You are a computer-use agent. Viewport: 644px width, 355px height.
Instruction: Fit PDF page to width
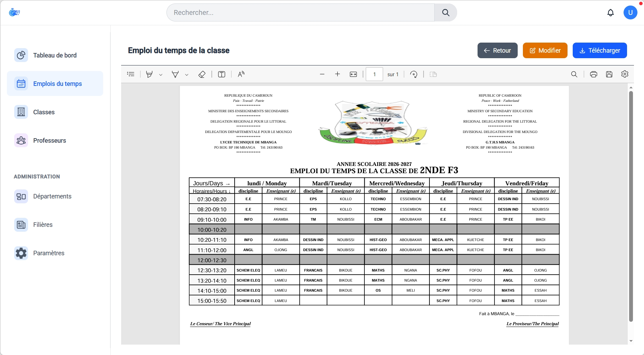(353, 74)
